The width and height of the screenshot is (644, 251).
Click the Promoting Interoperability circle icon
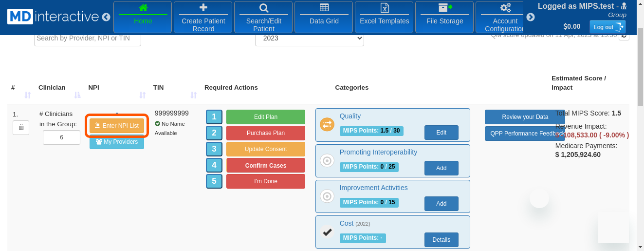(x=327, y=160)
